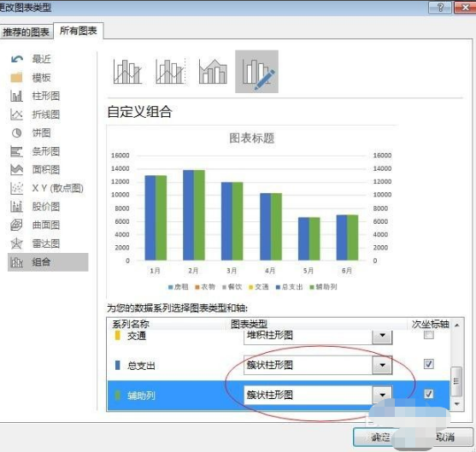
Task: Click the 系列名称 column header
Action: point(131,324)
